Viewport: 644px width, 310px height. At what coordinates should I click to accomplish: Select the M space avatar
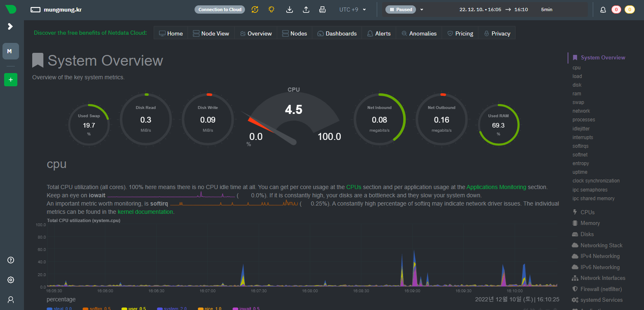(x=10, y=51)
